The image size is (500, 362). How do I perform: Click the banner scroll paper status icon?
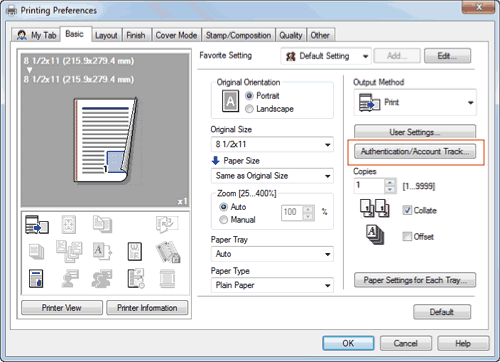click(x=167, y=279)
